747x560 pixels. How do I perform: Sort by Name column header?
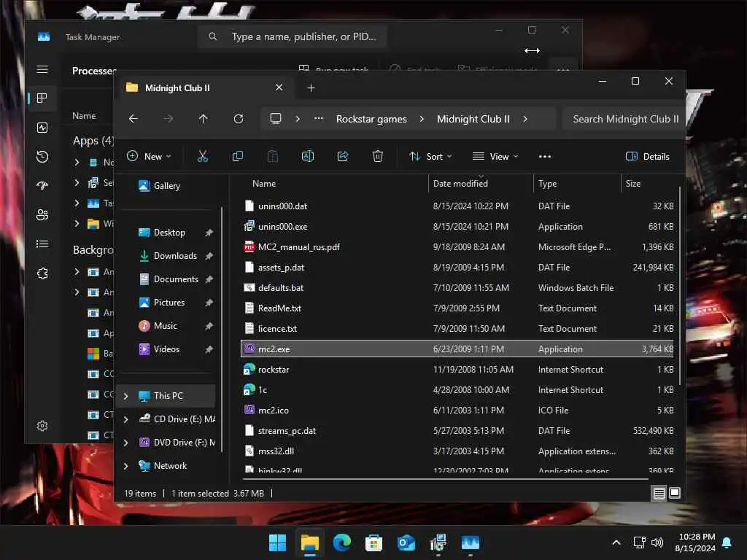(x=333, y=183)
